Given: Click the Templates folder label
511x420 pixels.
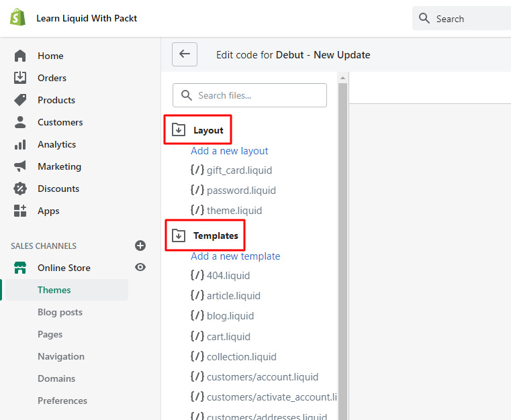Looking at the screenshot, I should (216, 235).
